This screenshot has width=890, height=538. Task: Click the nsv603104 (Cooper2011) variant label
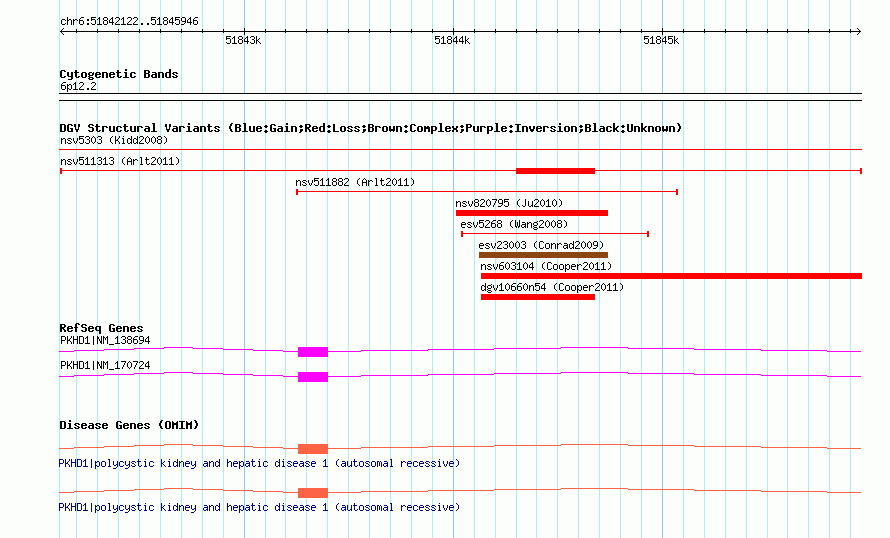546,266
